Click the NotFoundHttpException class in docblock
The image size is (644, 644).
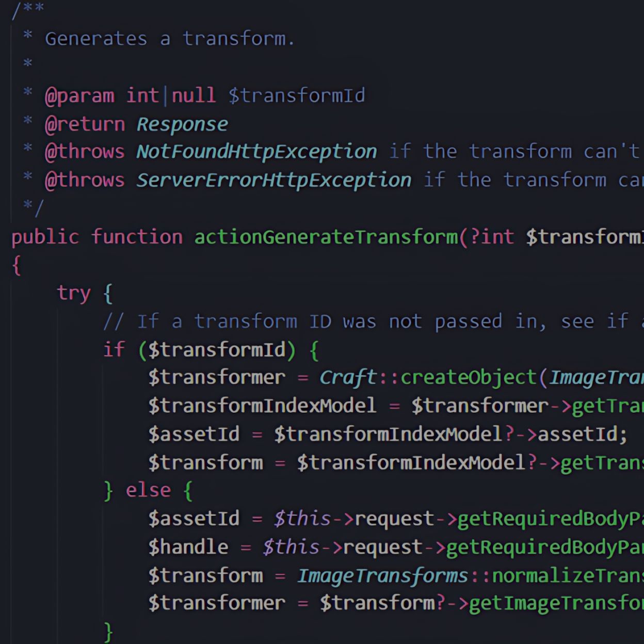256,152
